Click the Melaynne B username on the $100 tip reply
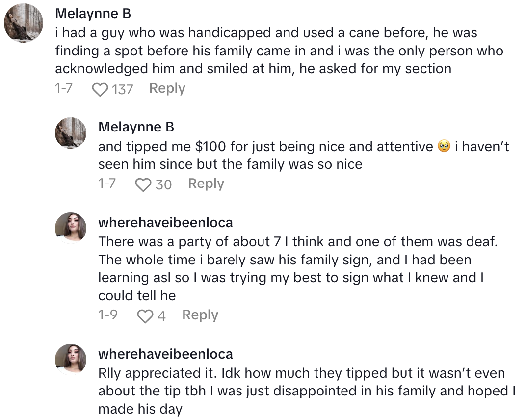The image size is (526, 420). (136, 127)
